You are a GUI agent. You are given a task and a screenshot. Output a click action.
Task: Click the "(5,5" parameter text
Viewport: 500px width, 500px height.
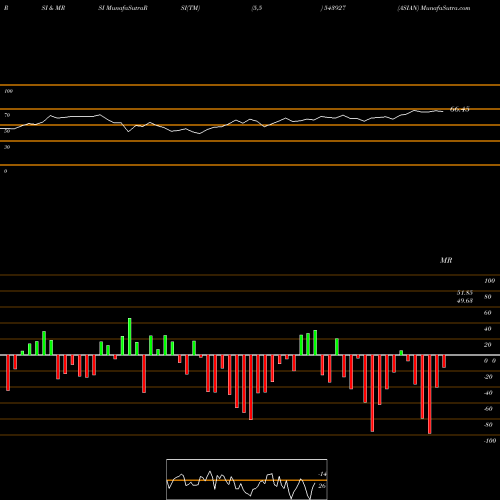point(257,8)
